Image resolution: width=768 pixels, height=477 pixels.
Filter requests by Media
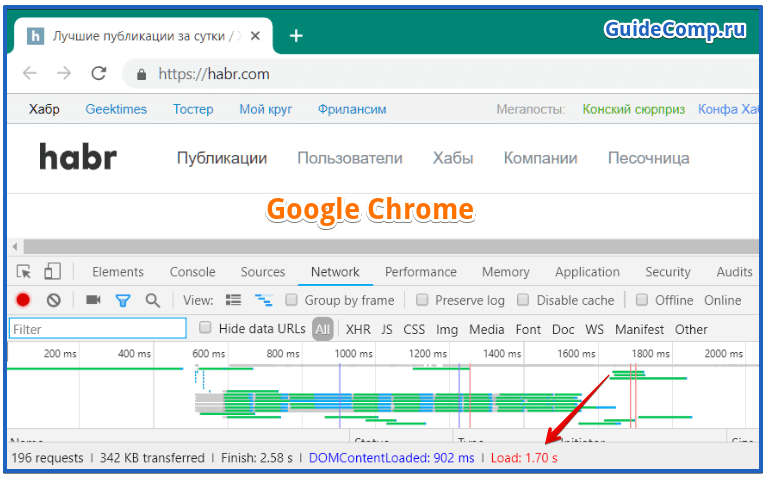[x=486, y=329]
